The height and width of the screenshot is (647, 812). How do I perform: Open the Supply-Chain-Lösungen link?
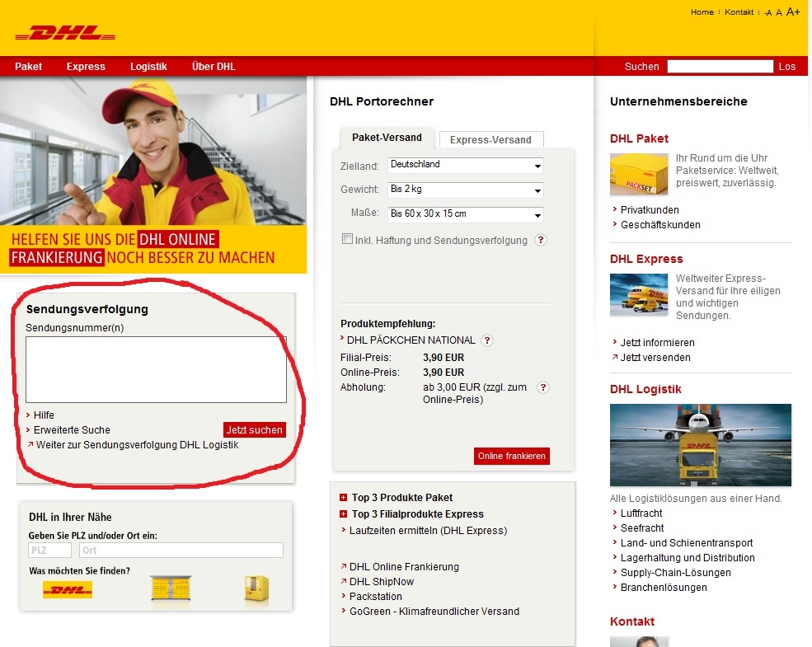676,573
